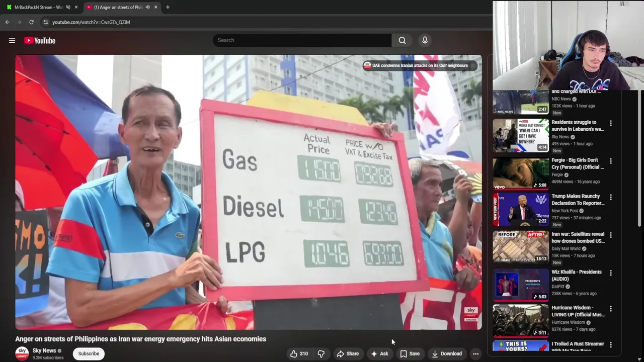Focus the YouTube search field
The width and height of the screenshot is (644, 362).
(302, 40)
